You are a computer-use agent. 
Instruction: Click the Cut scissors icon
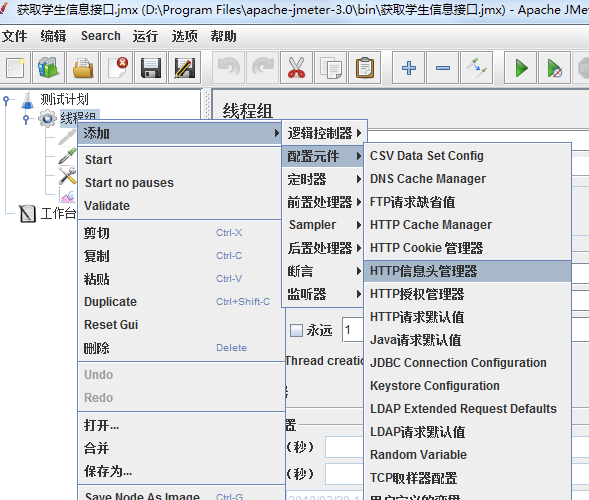coord(296,68)
